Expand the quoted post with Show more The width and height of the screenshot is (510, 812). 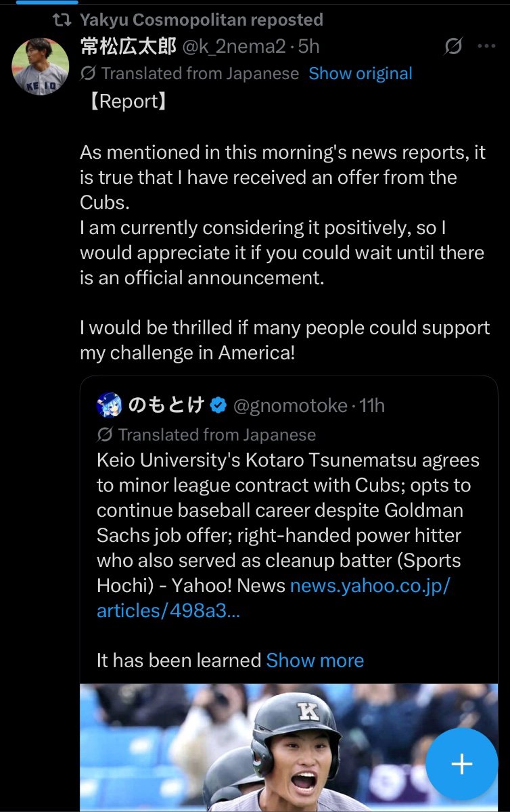(315, 660)
